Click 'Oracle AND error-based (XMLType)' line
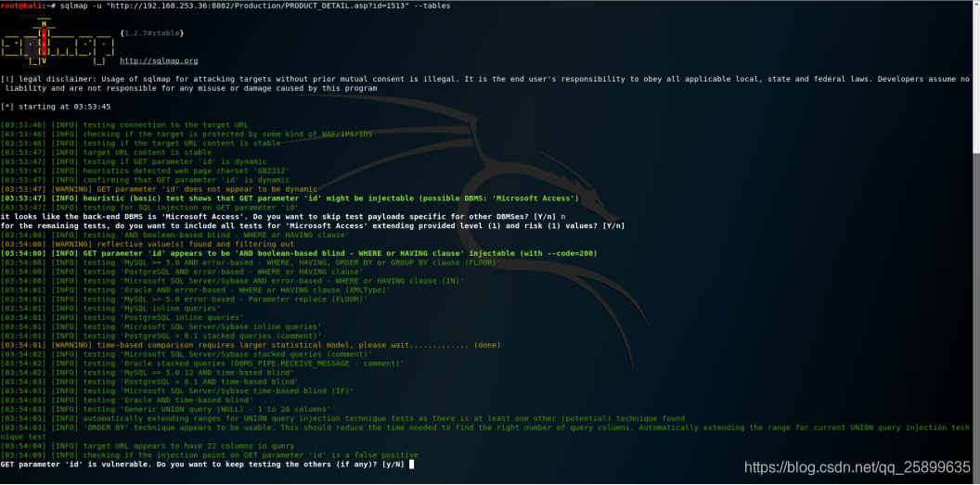 tap(196, 289)
